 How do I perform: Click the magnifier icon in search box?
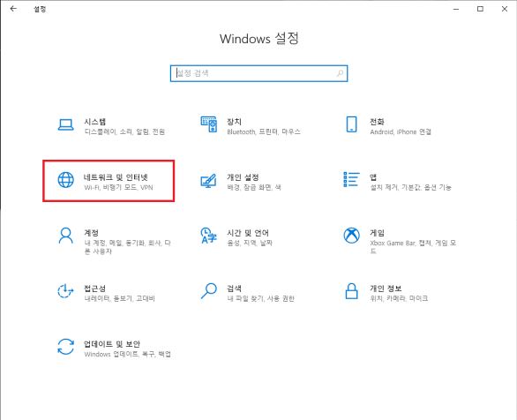point(340,73)
